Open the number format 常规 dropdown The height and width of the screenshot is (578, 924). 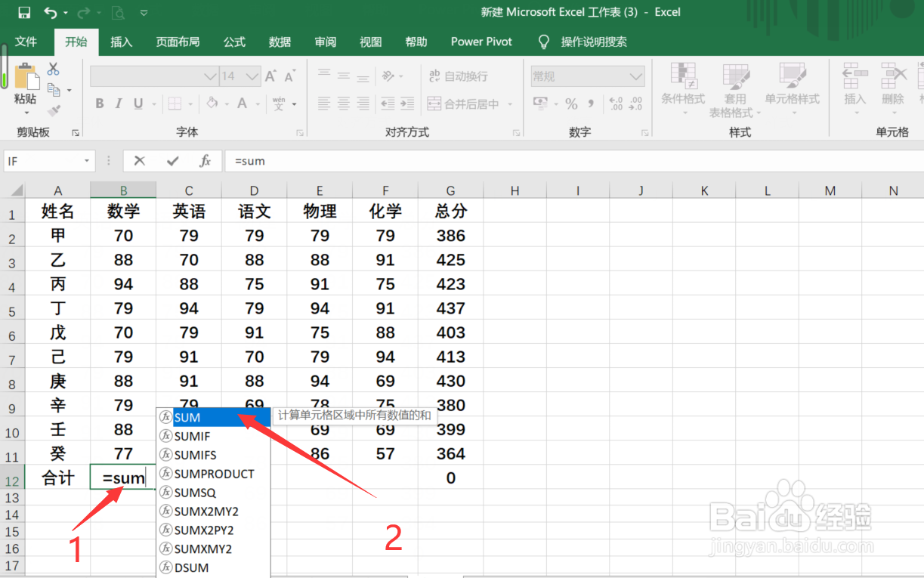tap(637, 76)
